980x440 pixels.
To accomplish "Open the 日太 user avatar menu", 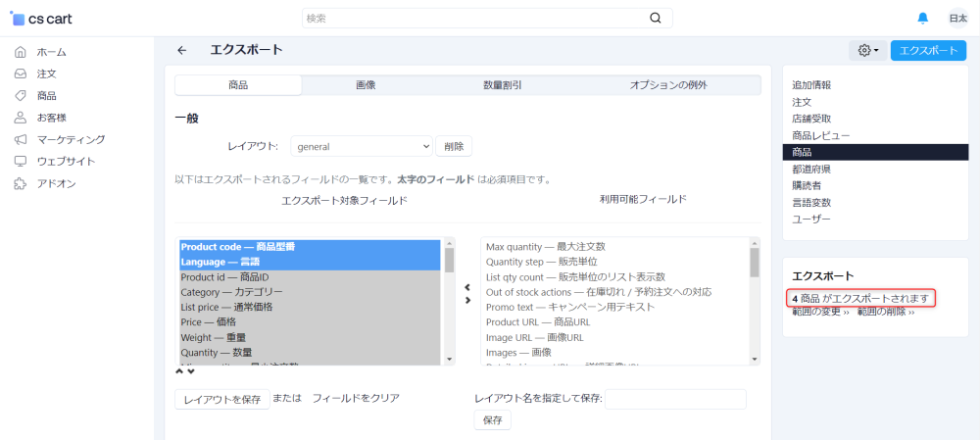I will click(957, 18).
